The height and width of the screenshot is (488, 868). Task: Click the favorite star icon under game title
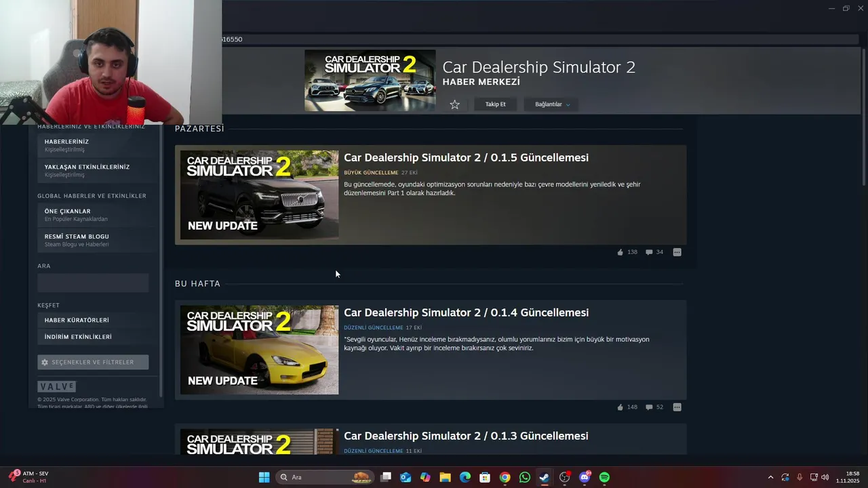[x=455, y=104]
